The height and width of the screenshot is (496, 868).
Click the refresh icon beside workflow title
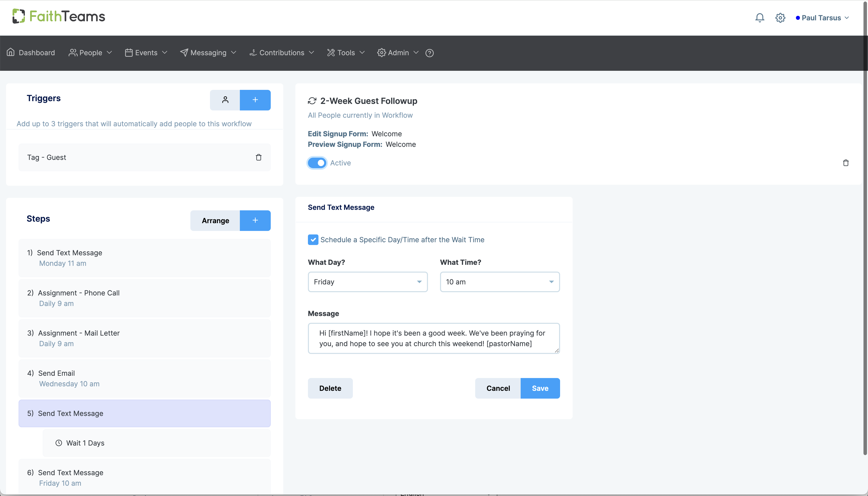312,101
